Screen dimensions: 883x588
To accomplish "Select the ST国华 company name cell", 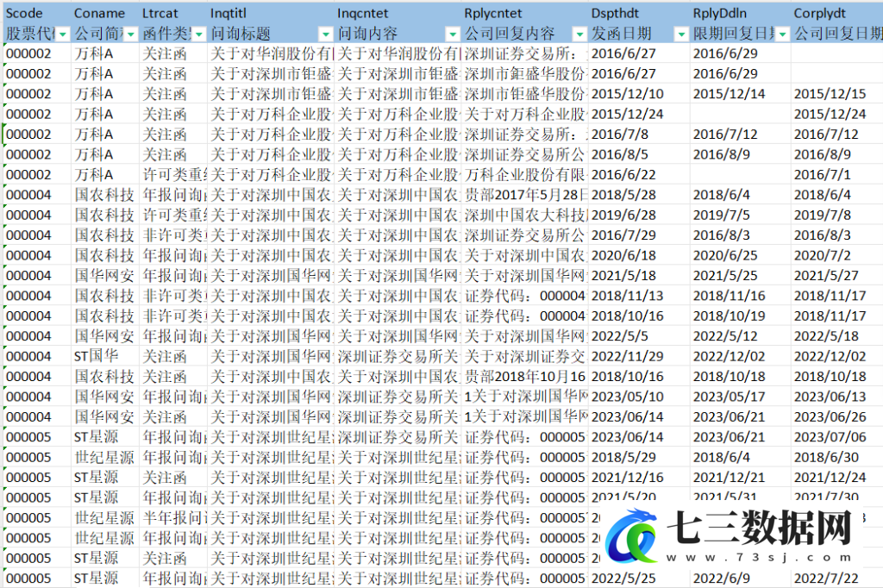I will pyautogui.click(x=105, y=357).
